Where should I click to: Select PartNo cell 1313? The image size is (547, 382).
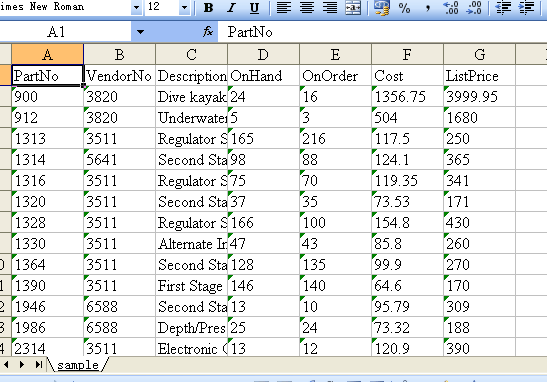coord(47,138)
